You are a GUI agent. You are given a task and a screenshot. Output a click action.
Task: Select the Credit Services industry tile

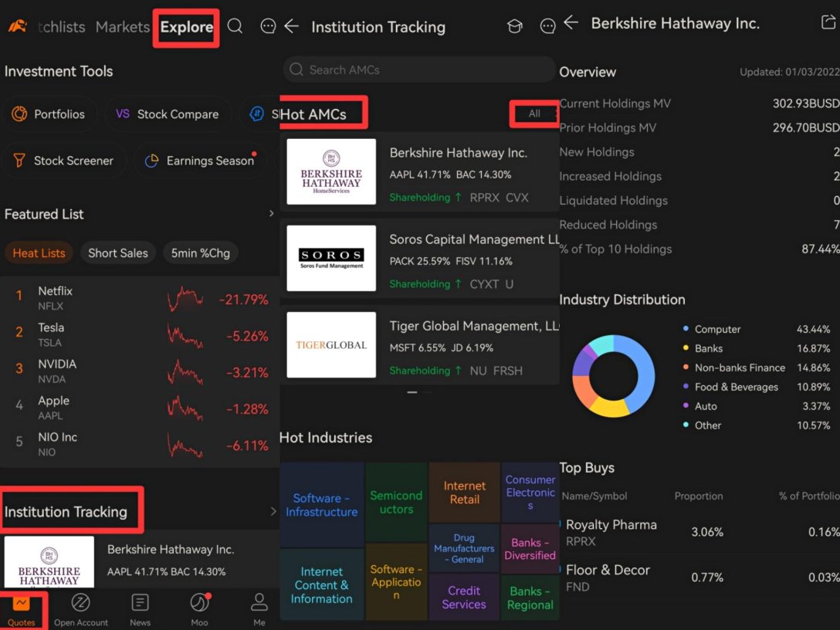point(465,598)
